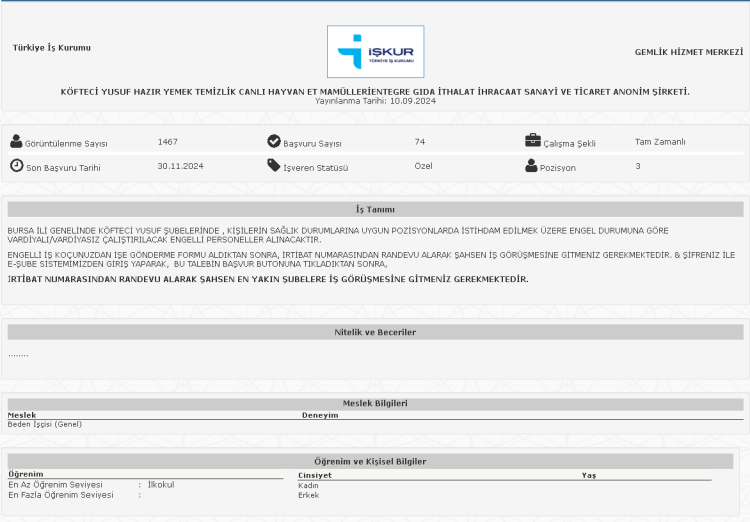This screenshot has width=750, height=522.
Task: Click the Türkiye İş Kurumu label
Action: coord(51,48)
